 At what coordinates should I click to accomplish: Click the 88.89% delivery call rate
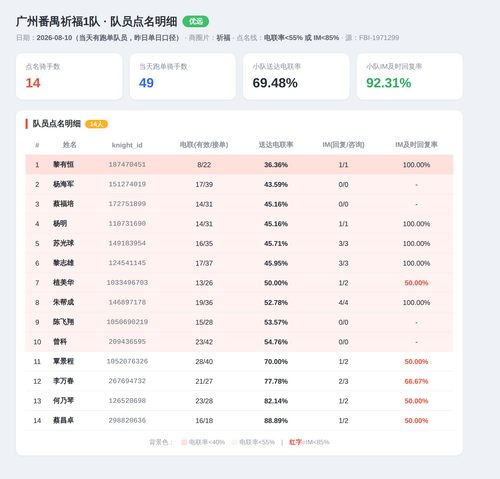click(276, 420)
